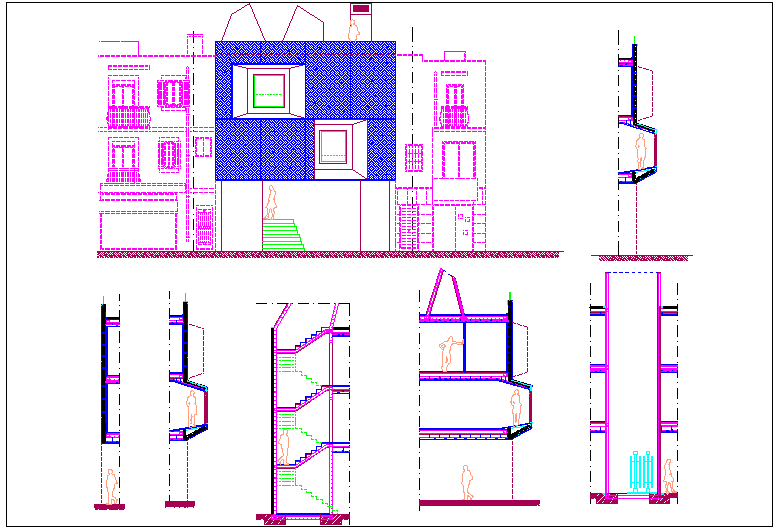The width and height of the screenshot is (776, 529).
Task: Select the person standing atop the green entrance stairs
Action: click(270, 202)
